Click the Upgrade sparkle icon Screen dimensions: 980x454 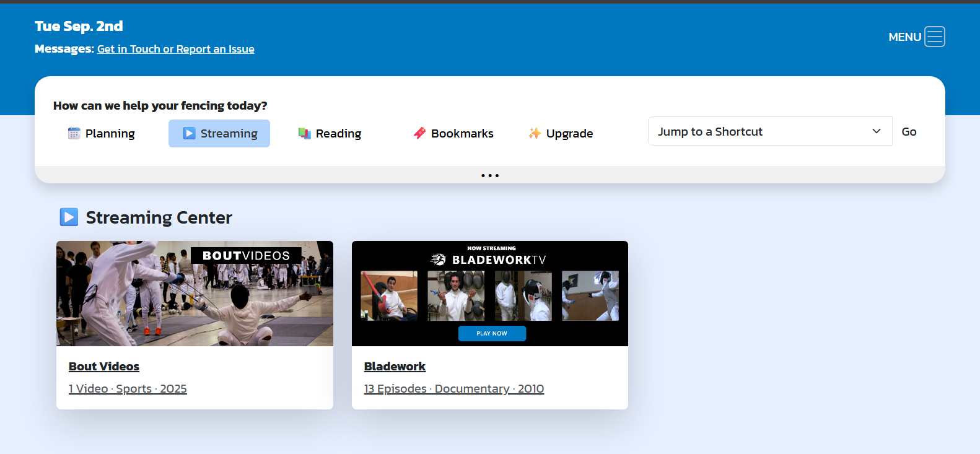pos(535,133)
